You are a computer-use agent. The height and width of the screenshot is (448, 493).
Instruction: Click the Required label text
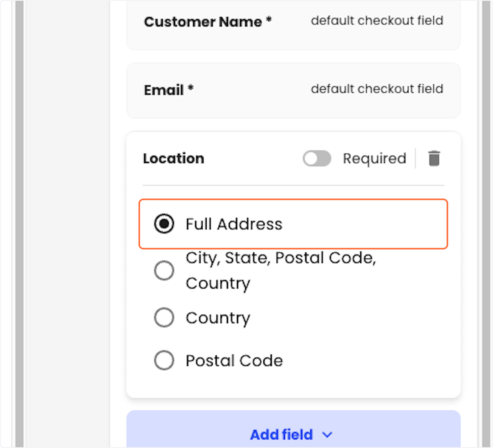(x=374, y=159)
